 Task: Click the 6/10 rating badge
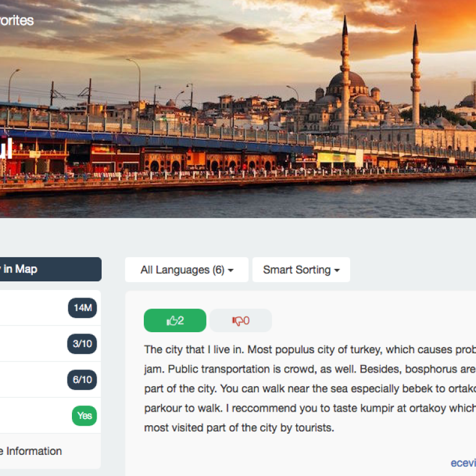tap(82, 380)
